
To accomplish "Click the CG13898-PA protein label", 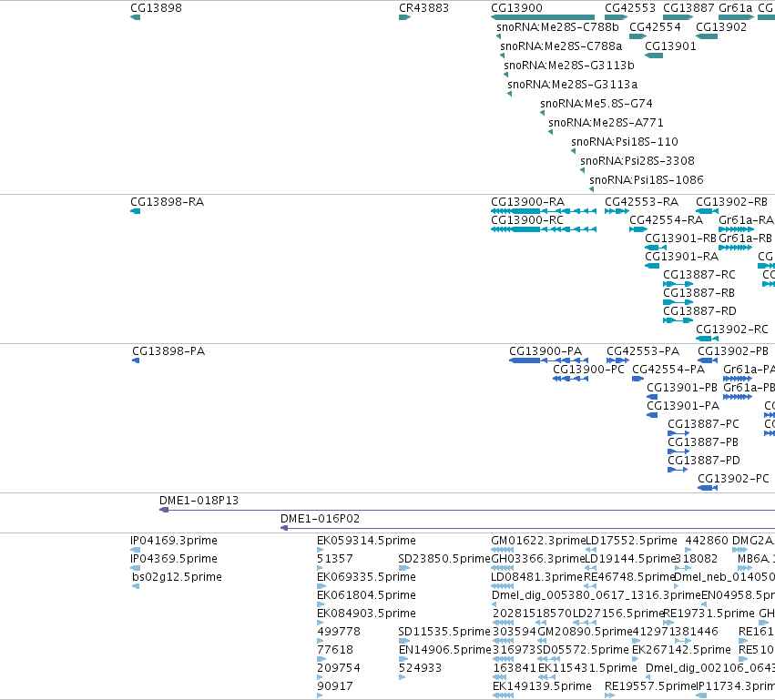I will (x=168, y=351).
